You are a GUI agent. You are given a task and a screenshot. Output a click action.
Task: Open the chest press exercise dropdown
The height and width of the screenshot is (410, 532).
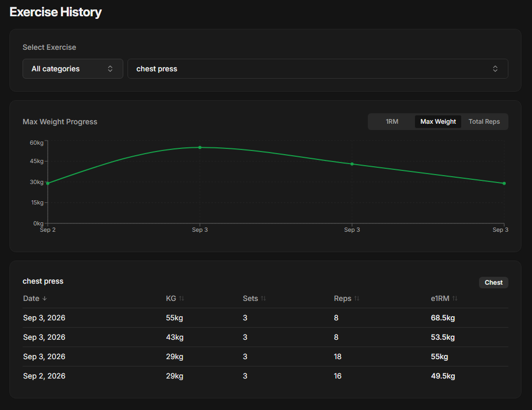click(317, 69)
